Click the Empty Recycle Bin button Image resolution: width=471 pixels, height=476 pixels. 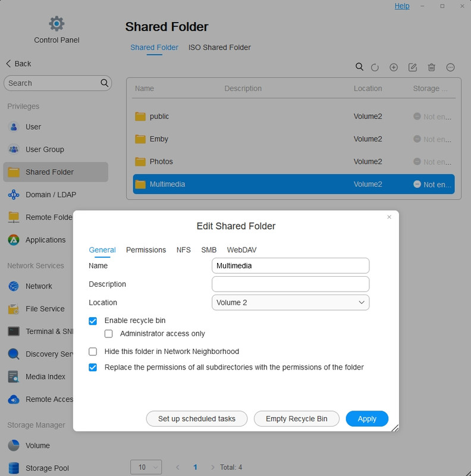(x=297, y=419)
